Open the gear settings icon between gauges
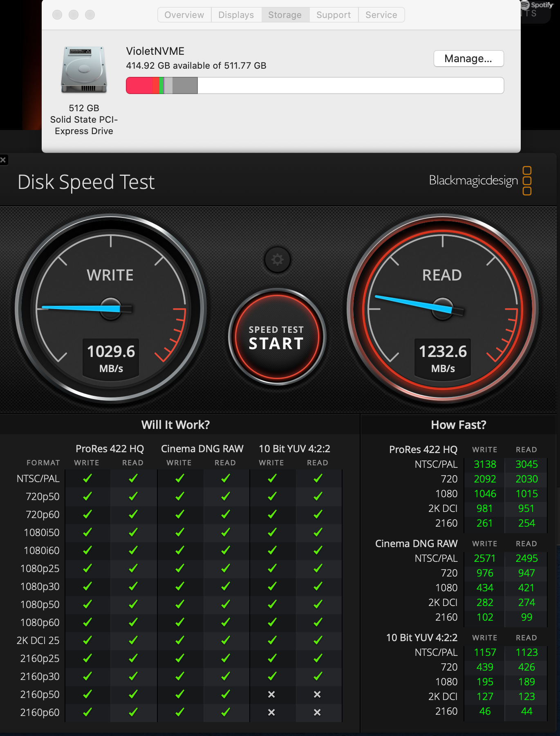Image resolution: width=560 pixels, height=736 pixels. (278, 260)
